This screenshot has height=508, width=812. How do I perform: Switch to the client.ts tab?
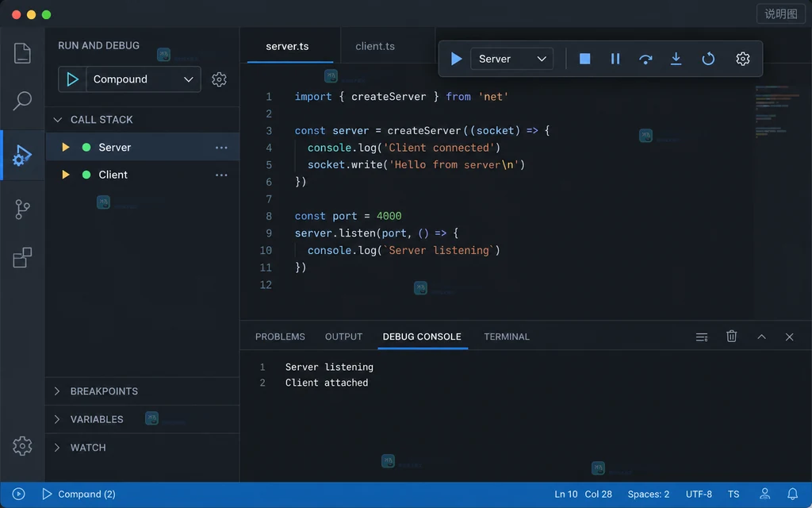[375, 46]
